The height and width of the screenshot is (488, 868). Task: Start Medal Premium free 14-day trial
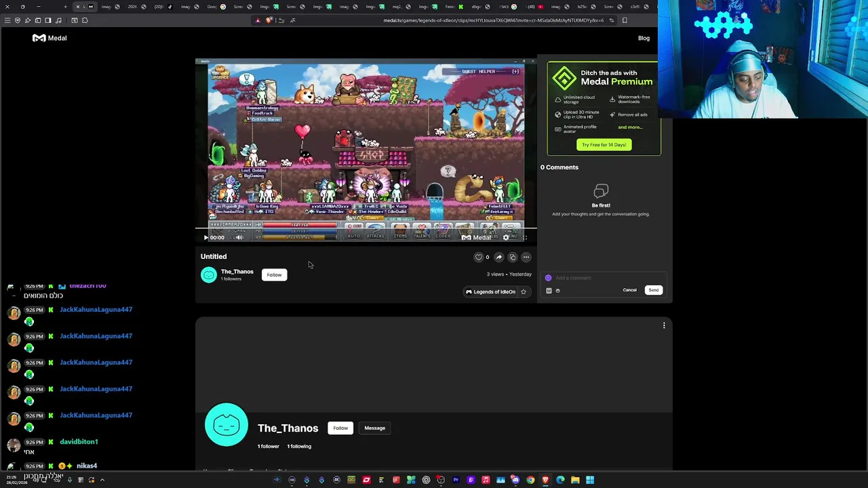pos(604,144)
